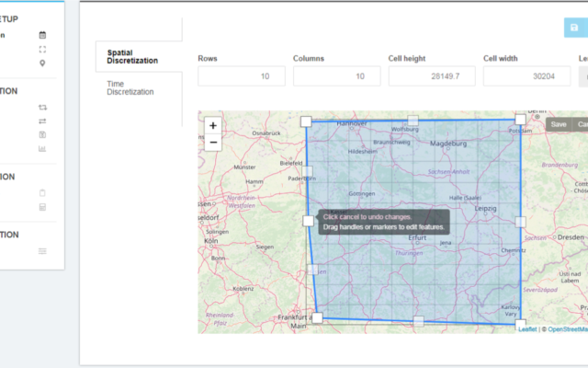This screenshot has height=368, width=588.
Task: Click edge handle beside the edit tooltip
Action: click(x=309, y=221)
